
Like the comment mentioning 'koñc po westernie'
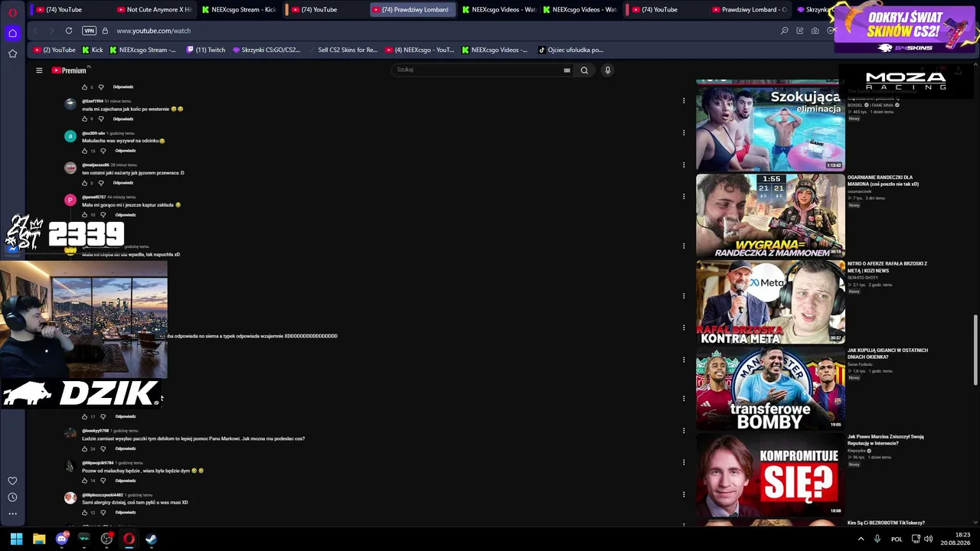[x=85, y=119]
